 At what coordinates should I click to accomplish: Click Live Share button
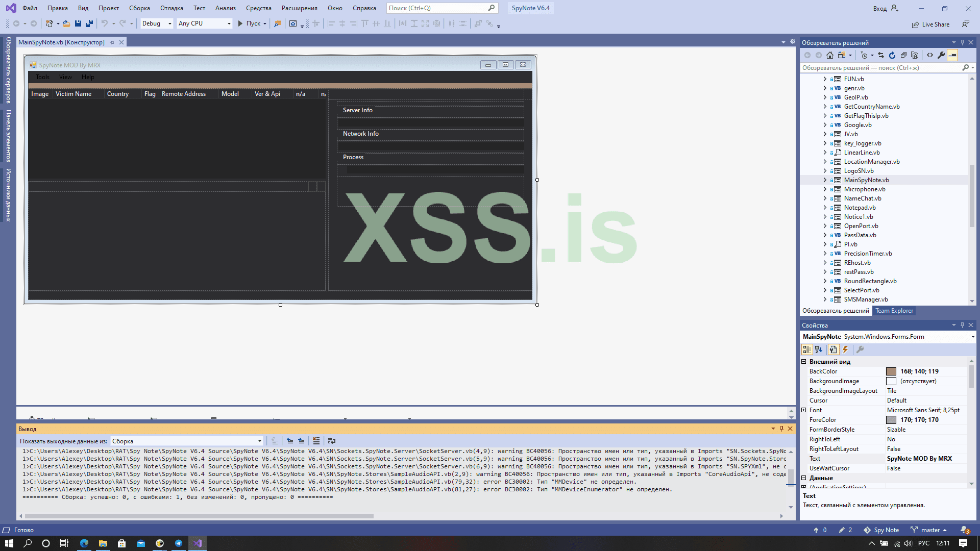931,24
